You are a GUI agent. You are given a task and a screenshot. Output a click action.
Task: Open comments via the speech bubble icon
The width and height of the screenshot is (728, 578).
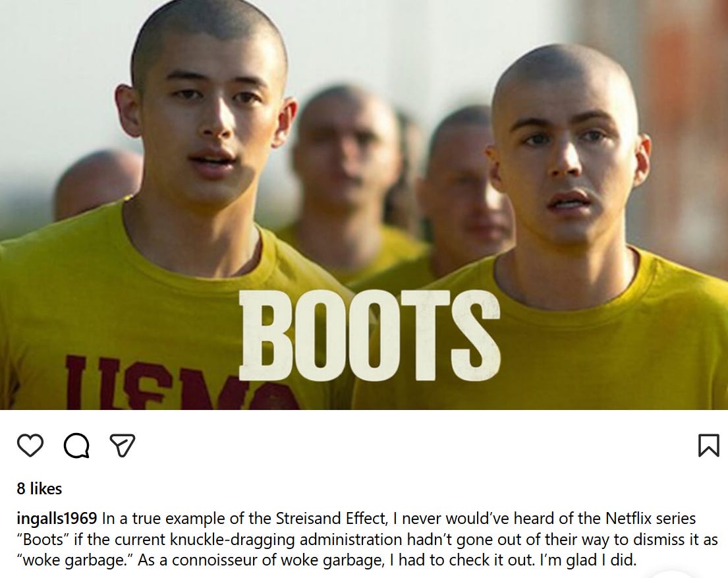coord(76,446)
